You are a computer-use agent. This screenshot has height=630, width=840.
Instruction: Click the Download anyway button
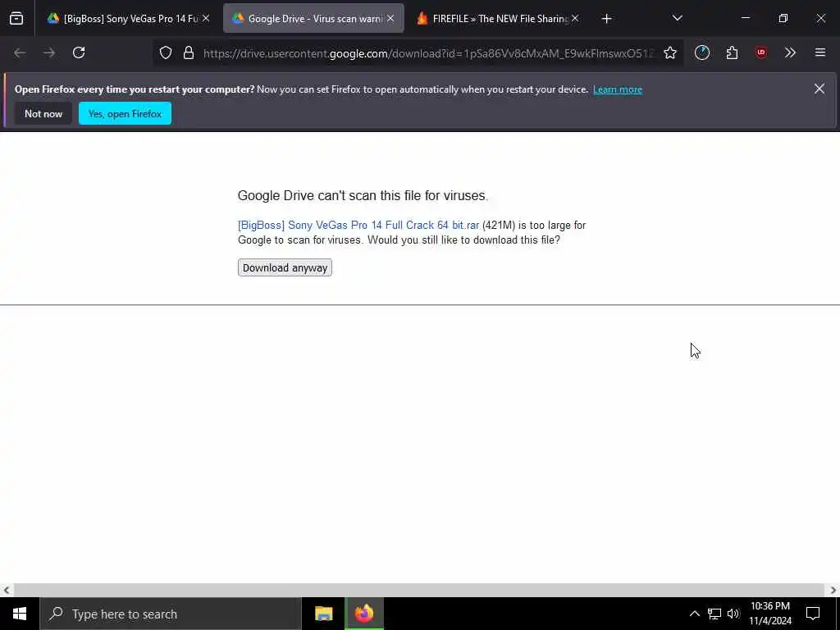[x=285, y=268]
